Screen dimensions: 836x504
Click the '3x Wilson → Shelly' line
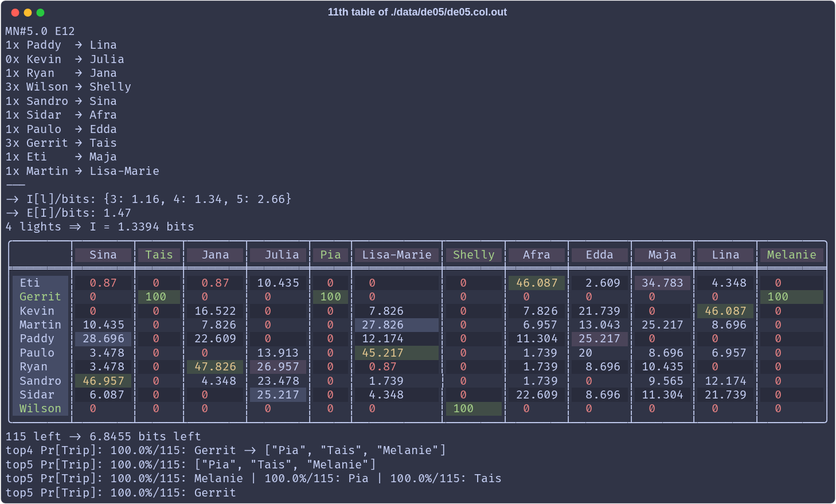(68, 87)
